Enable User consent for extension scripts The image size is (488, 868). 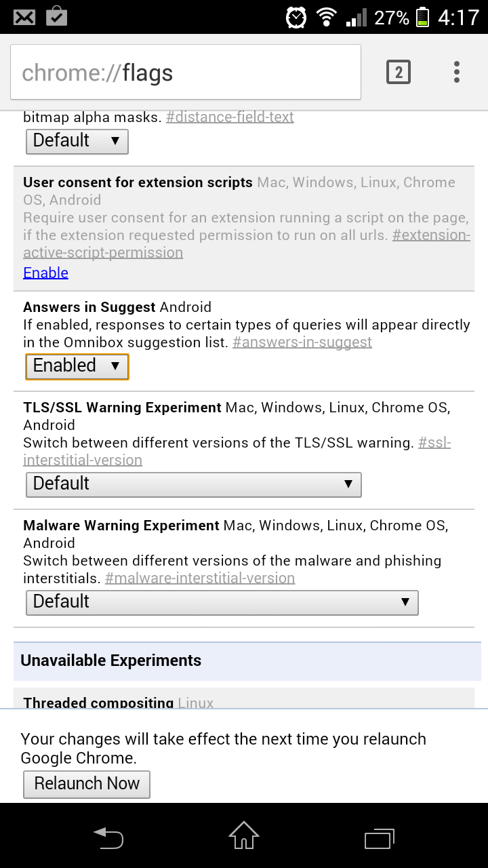(x=45, y=273)
